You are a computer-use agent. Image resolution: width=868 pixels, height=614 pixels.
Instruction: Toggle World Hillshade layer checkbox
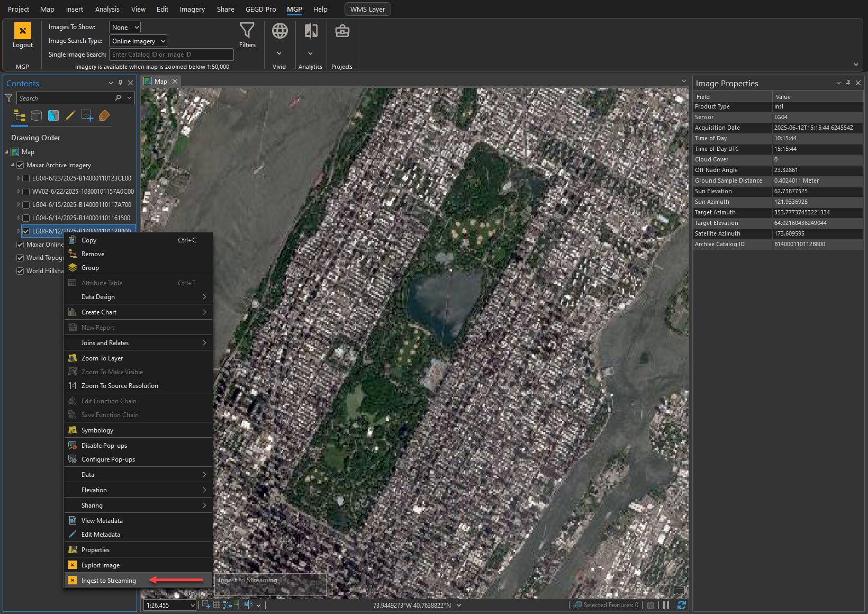20,271
